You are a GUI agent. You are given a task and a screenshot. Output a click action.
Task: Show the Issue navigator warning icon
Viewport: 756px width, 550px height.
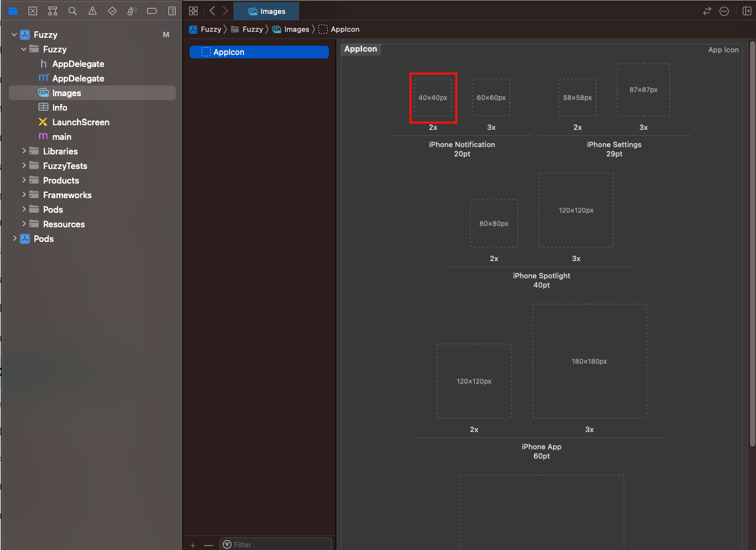click(92, 11)
